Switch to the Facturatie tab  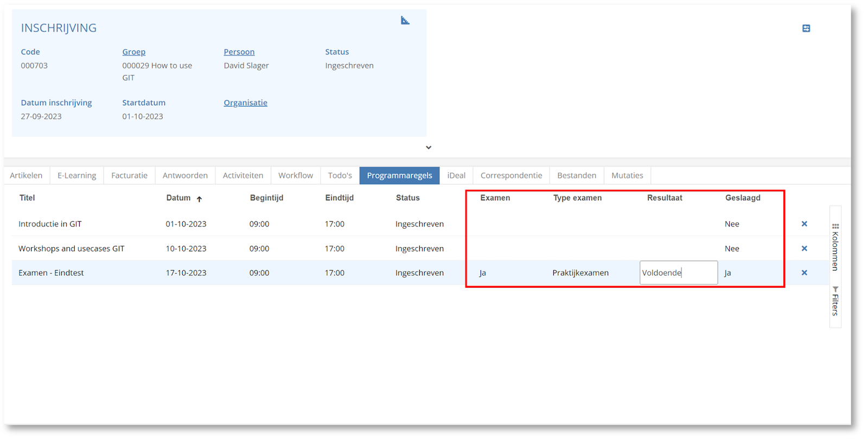(x=129, y=175)
